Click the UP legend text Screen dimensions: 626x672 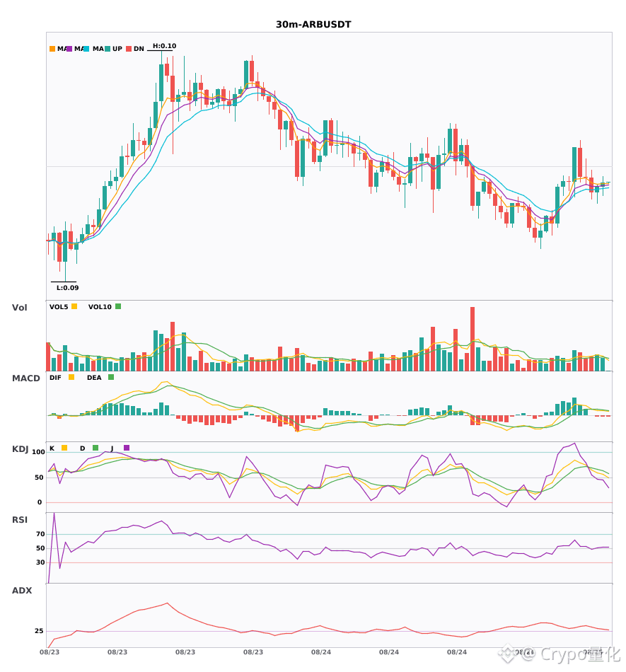117,49
